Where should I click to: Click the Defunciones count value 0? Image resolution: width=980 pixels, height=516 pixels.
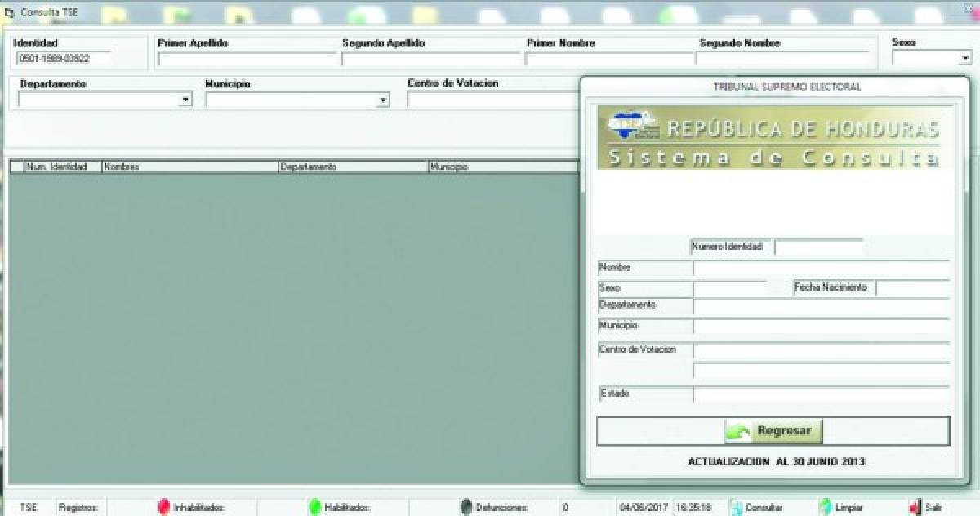(566, 508)
